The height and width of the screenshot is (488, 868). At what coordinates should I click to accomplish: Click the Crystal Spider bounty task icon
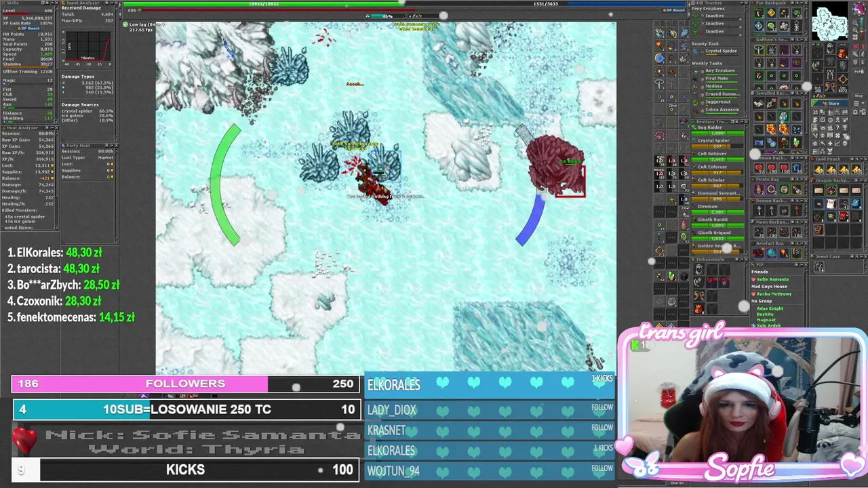pos(695,52)
